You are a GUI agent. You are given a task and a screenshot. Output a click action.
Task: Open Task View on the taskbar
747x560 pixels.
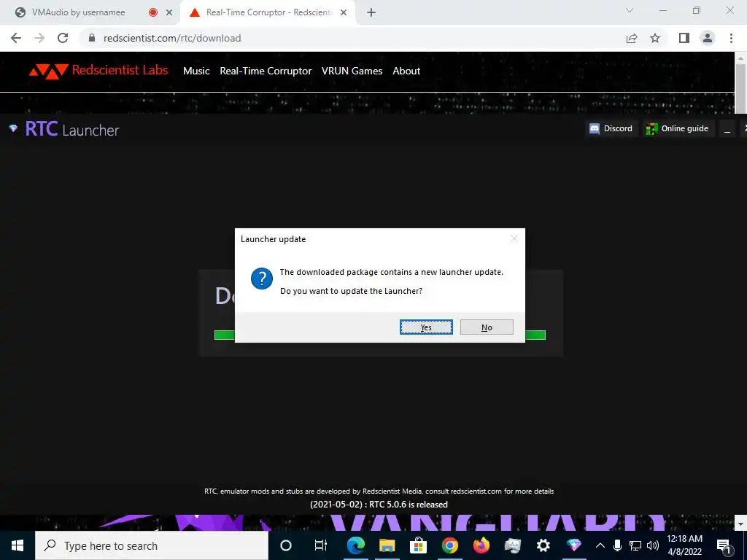(x=321, y=545)
